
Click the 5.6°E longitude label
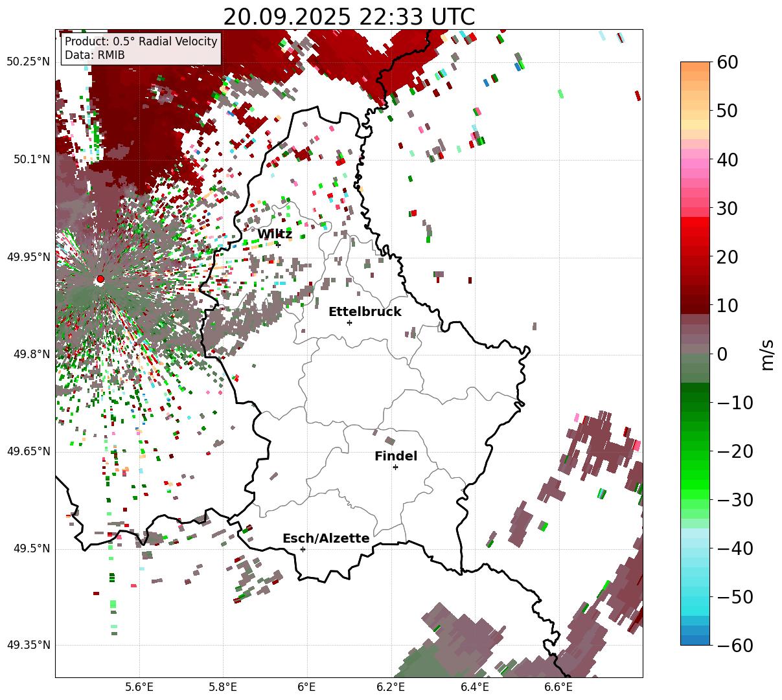pos(139,687)
